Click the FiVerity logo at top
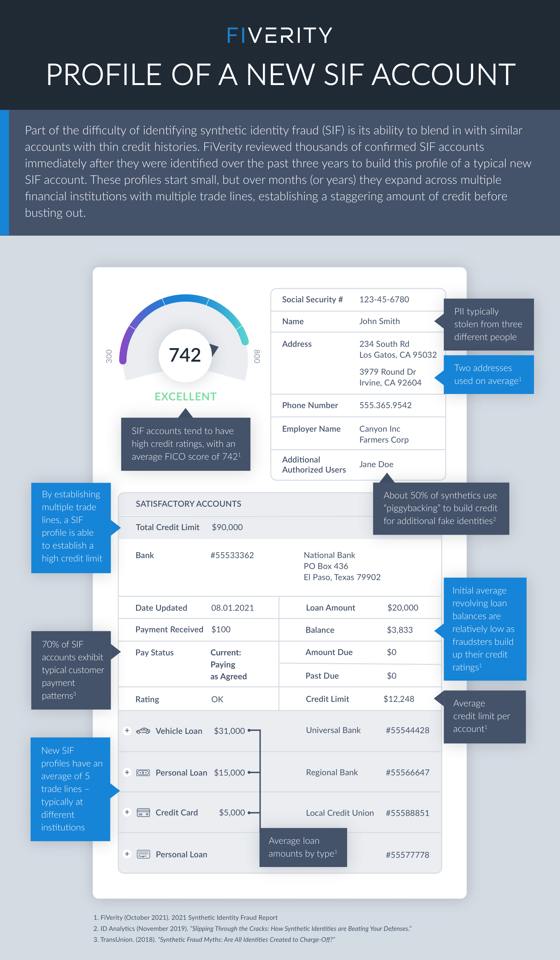 click(280, 35)
